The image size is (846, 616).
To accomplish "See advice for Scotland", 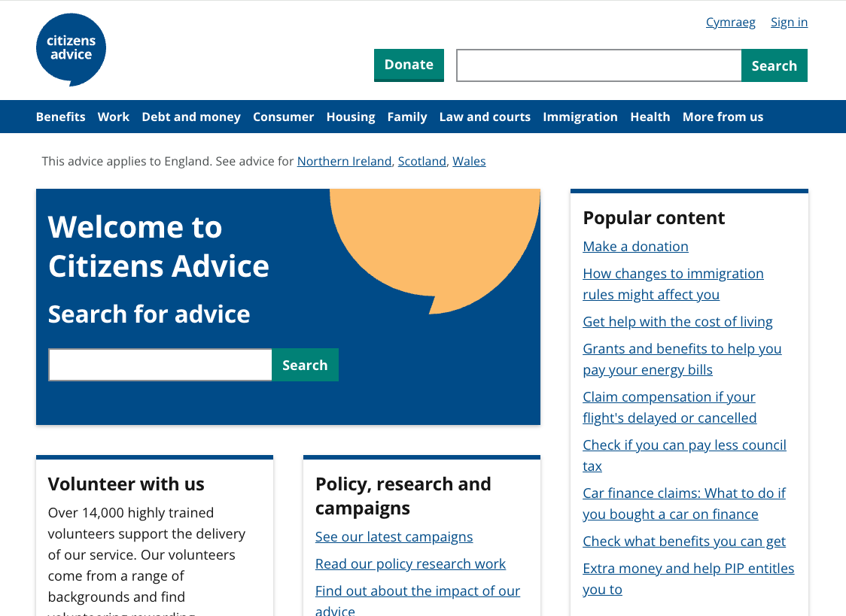I will (422, 161).
